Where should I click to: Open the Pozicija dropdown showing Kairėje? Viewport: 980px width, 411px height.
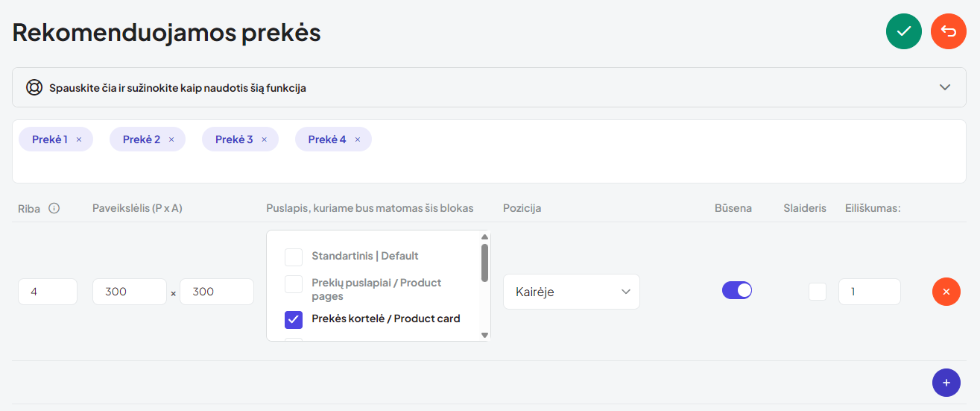coord(572,292)
